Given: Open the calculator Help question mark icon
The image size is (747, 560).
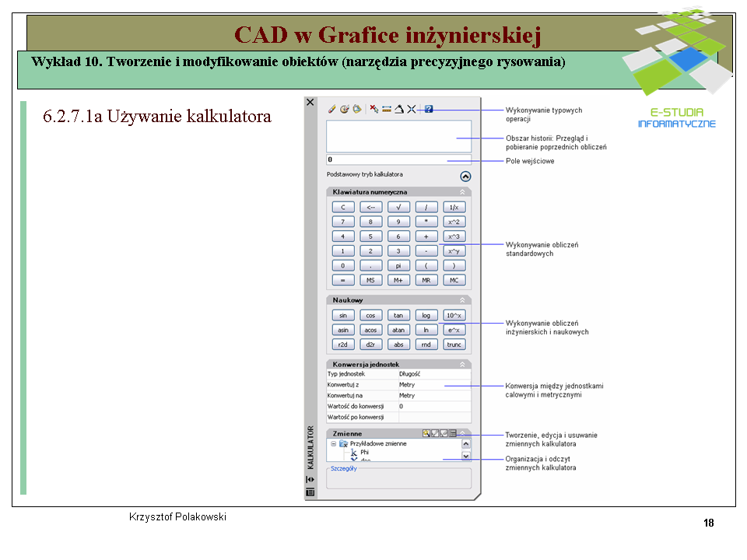Looking at the screenshot, I should [x=429, y=110].
